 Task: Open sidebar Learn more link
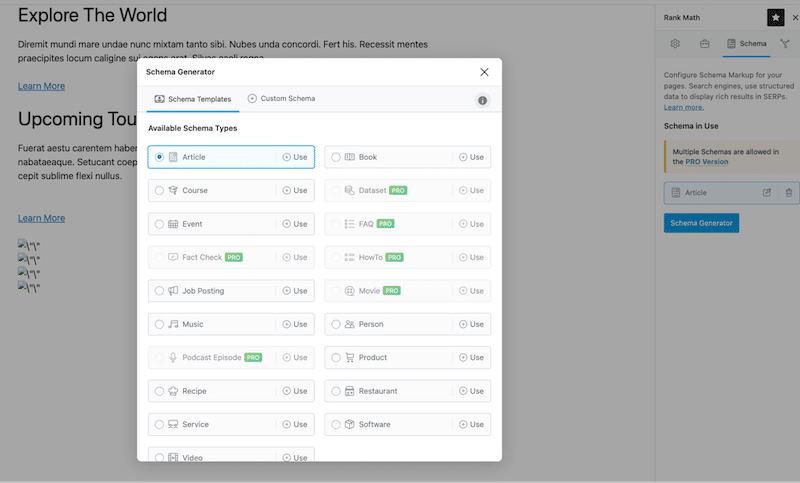point(684,107)
